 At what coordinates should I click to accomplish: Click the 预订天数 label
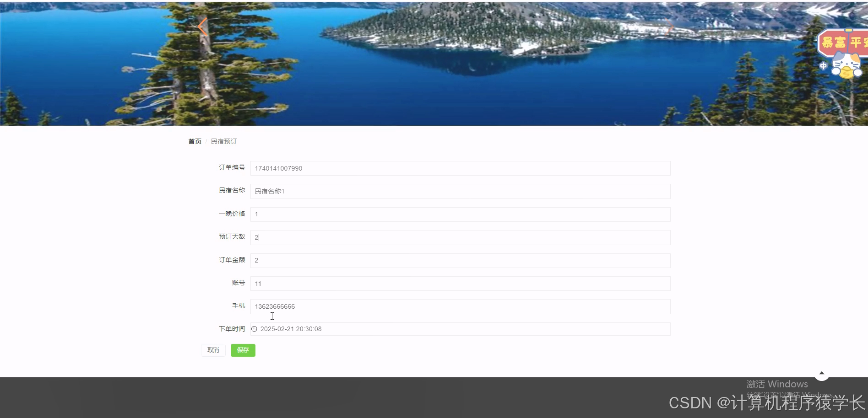pyautogui.click(x=232, y=236)
